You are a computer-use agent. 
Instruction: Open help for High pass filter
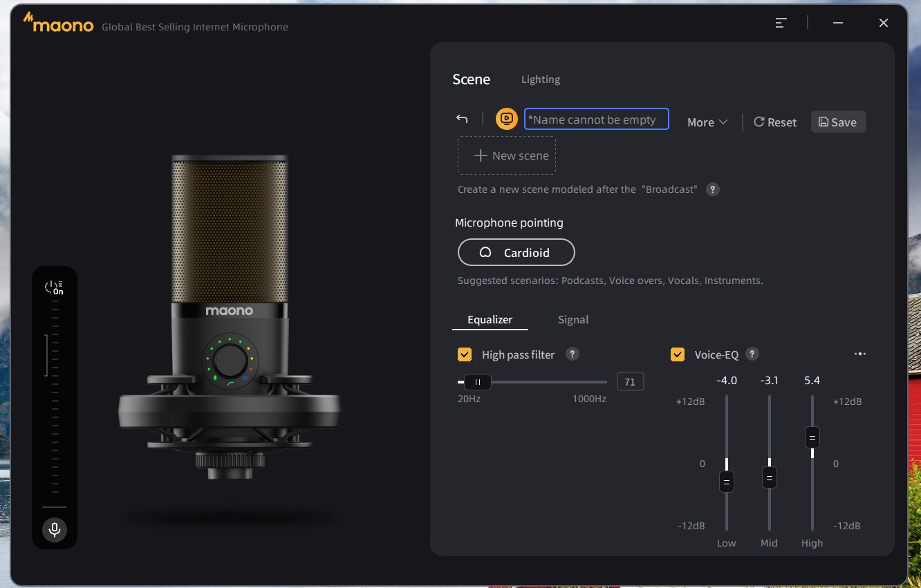[572, 354]
